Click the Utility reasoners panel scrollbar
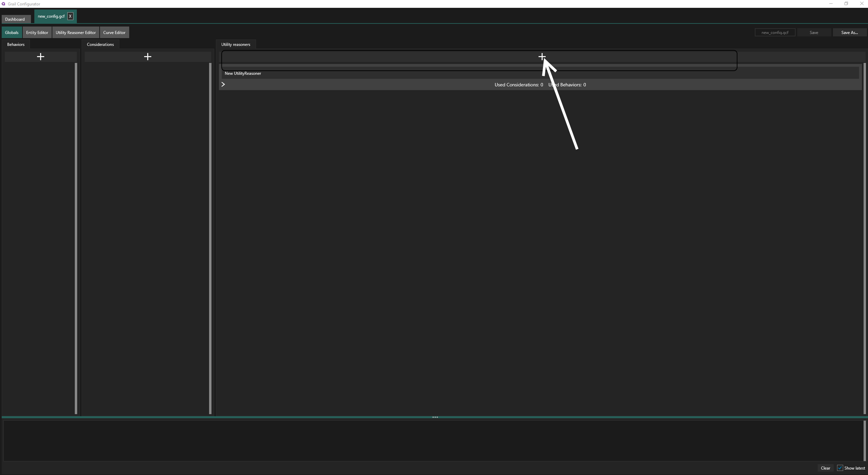The width and height of the screenshot is (868, 475). coord(865,238)
